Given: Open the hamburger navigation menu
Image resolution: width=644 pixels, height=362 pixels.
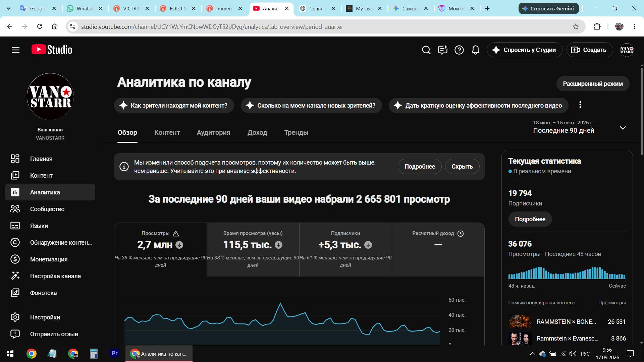Looking at the screenshot, I should 16,50.
